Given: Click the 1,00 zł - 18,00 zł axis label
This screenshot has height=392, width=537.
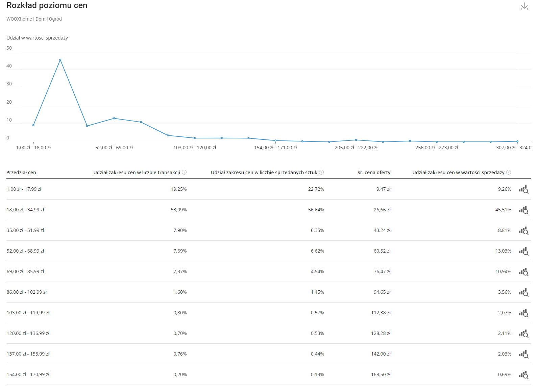Looking at the screenshot, I should click(33, 148).
